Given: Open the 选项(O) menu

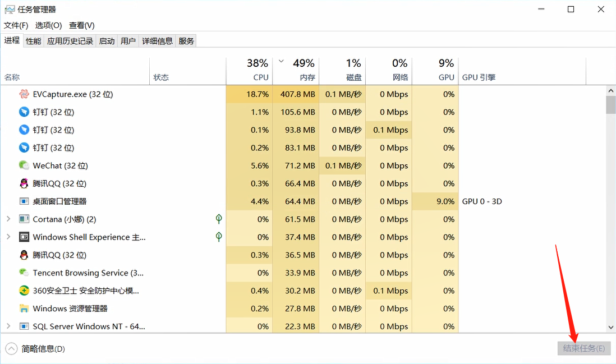Looking at the screenshot, I should [x=48, y=25].
